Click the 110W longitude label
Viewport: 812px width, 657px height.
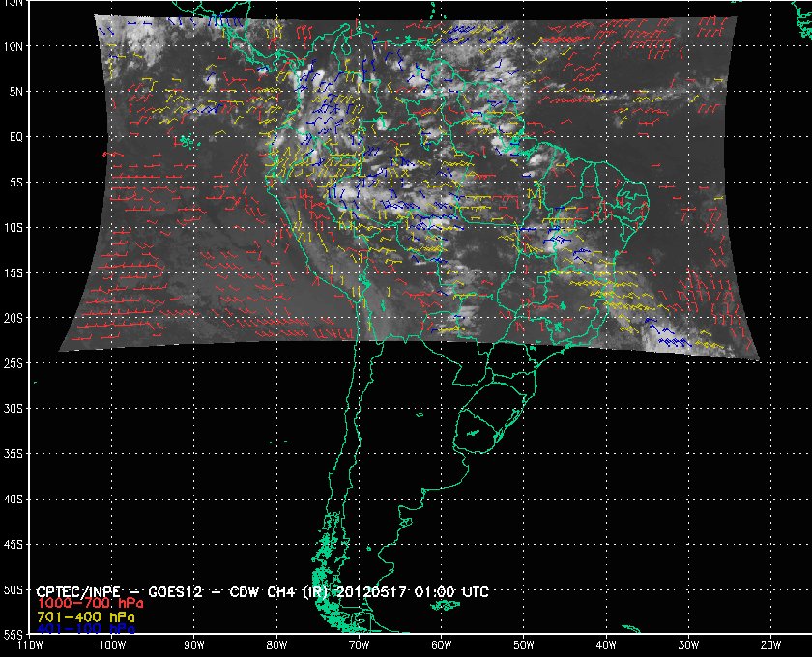pos(30,645)
